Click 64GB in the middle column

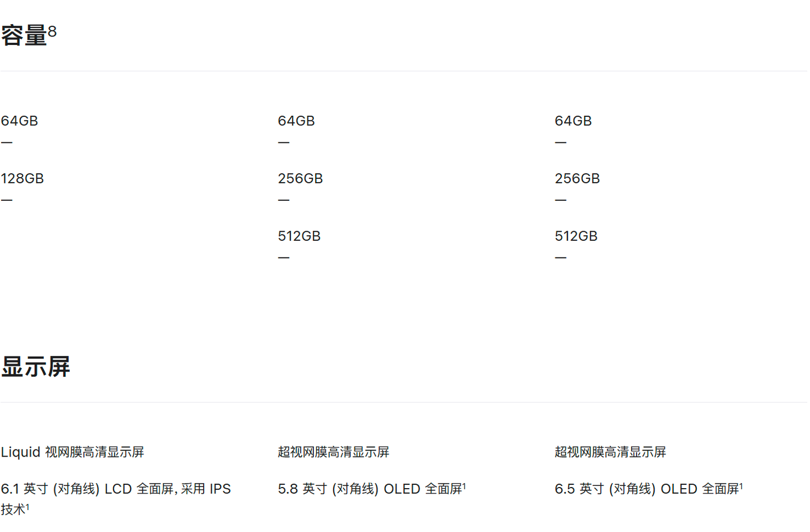click(x=296, y=121)
